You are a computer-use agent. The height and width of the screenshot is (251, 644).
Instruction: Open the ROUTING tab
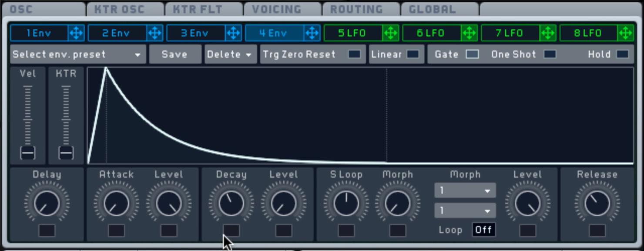(362, 9)
